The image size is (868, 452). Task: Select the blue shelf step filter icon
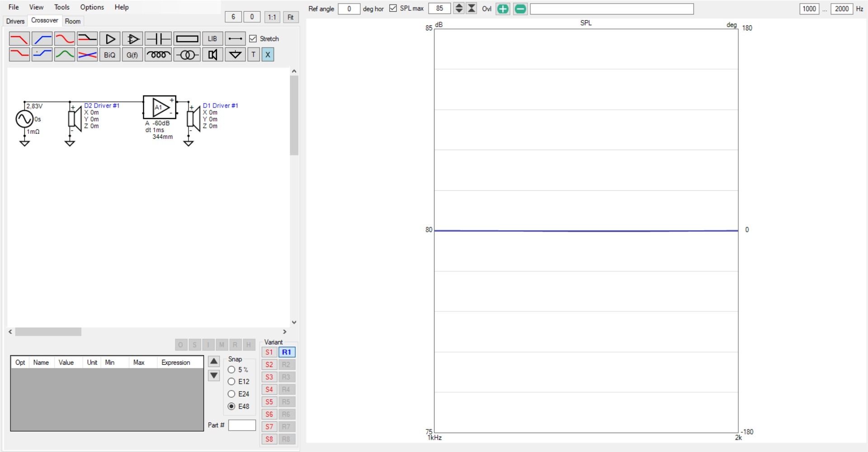42,55
